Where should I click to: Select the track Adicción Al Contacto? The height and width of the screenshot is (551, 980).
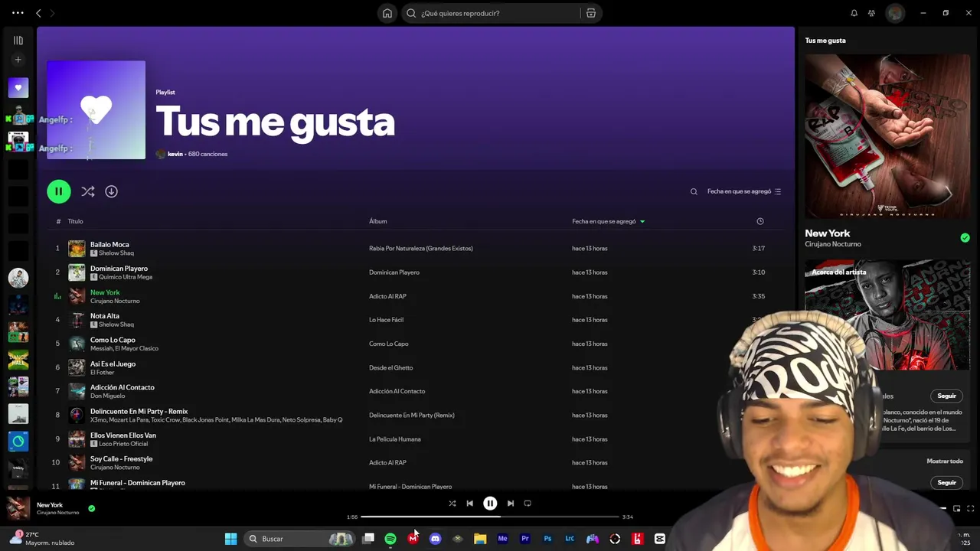[x=122, y=387]
